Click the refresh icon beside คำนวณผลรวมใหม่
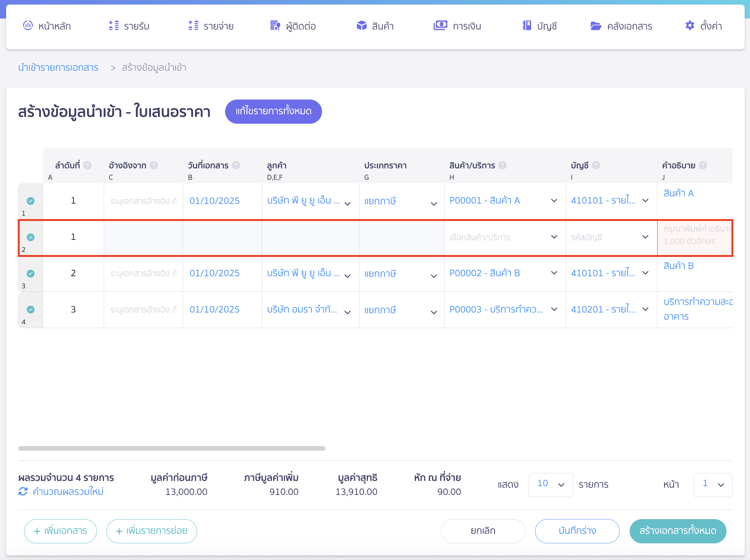Screen dimensions: 750x560 tap(23, 492)
